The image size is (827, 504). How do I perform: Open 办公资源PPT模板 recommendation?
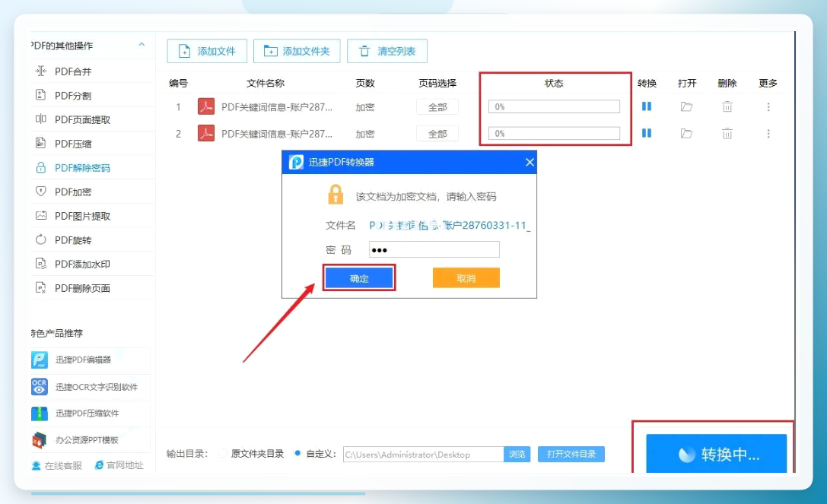(x=91, y=439)
